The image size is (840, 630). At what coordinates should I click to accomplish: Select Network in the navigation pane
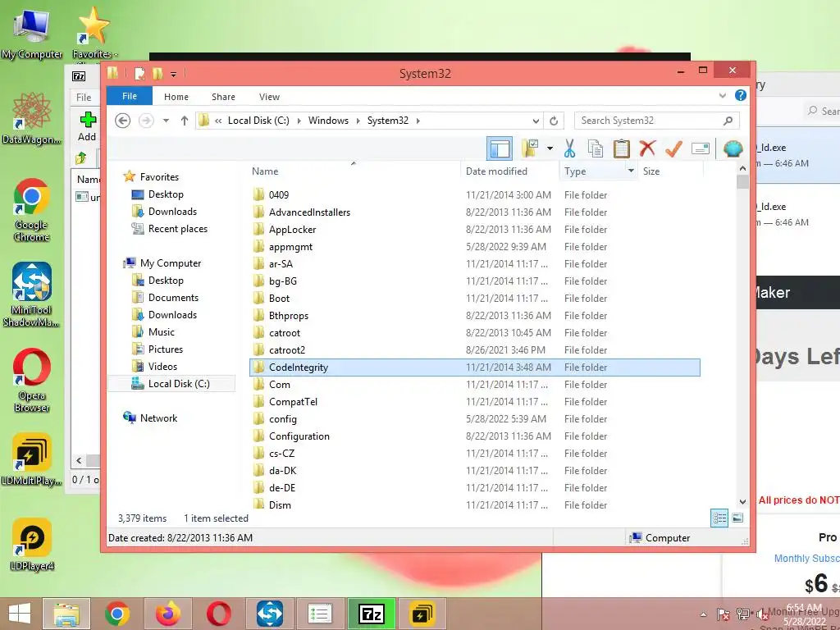(158, 418)
